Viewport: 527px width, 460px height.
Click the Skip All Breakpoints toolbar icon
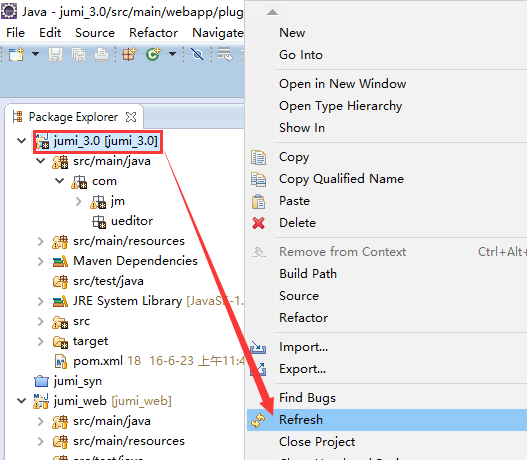coord(197,54)
